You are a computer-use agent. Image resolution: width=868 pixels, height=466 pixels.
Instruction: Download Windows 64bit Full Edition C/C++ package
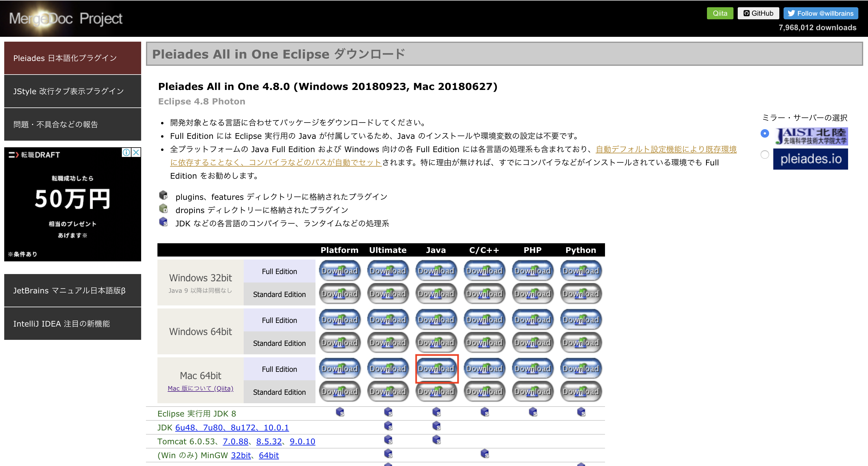coord(484,320)
